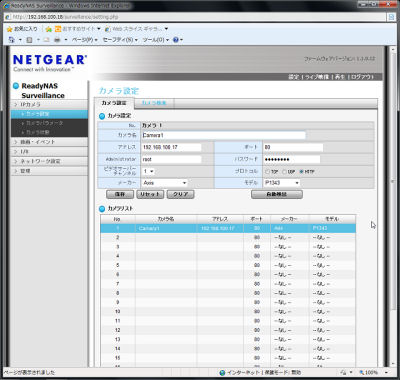
Task: Click the camera name field containing Camera1
Action: [224, 135]
